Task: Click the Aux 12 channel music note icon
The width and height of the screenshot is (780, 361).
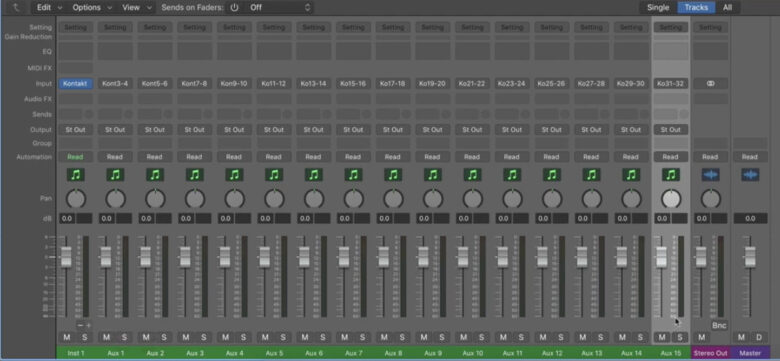Action: coord(552,175)
